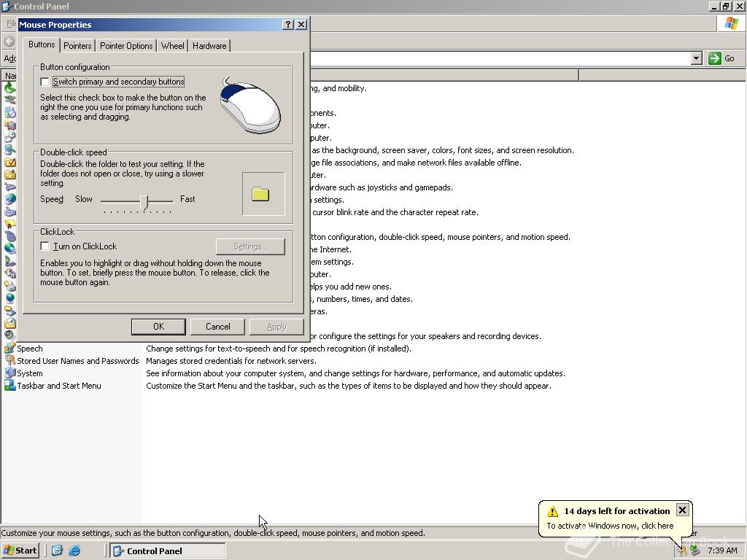Click the mouse illustration in Button configuration
Viewport: 747px width, 560px height.
click(250, 105)
